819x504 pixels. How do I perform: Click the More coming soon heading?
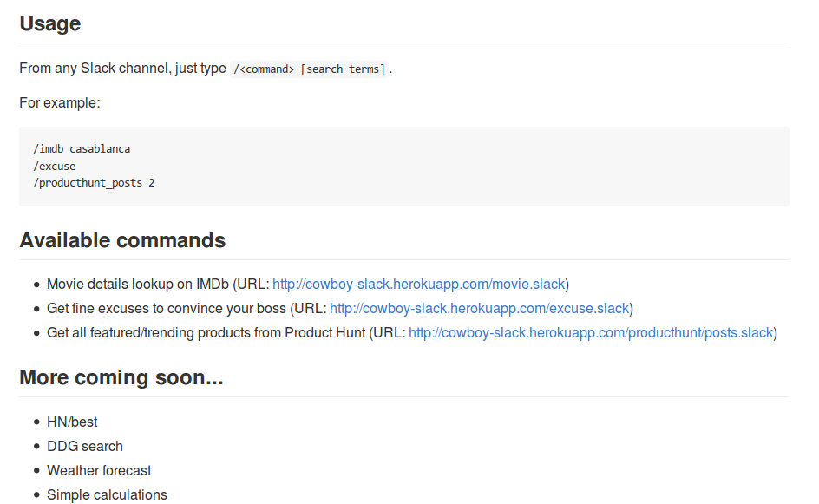[x=121, y=377]
